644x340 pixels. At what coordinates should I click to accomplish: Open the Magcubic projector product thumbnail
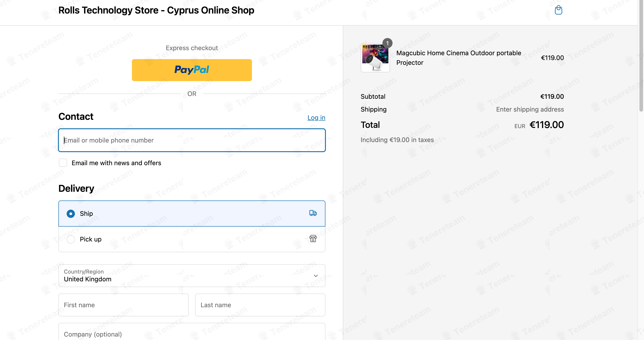[375, 58]
